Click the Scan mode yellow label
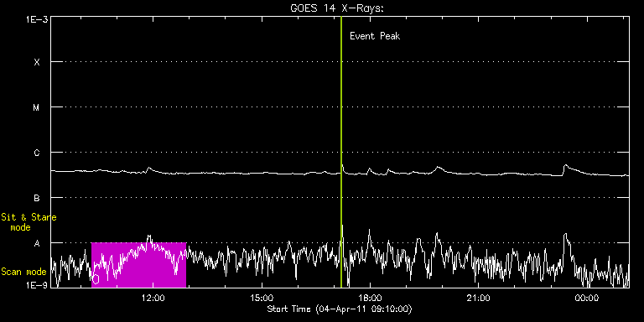644x322 pixels. 23,272
